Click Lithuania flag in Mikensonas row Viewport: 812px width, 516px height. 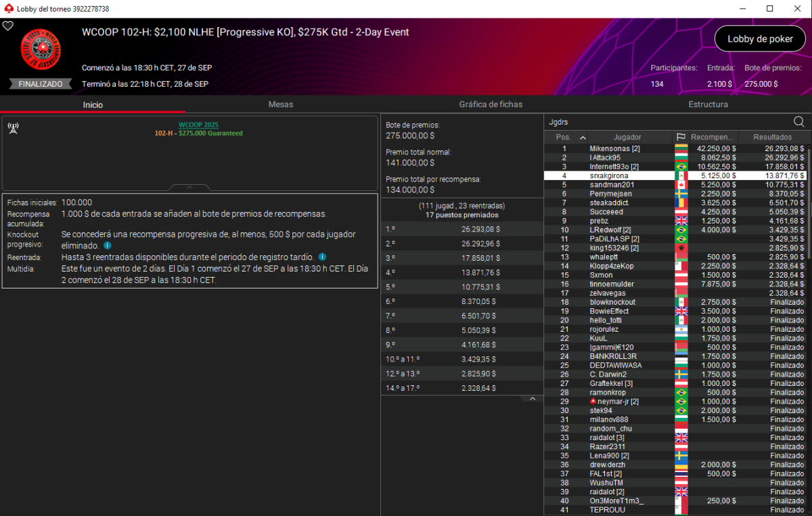point(681,148)
